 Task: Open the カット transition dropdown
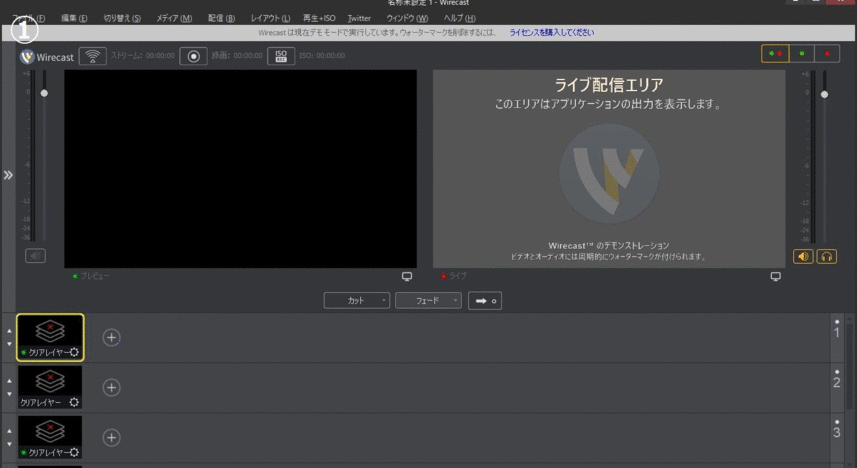[356, 300]
